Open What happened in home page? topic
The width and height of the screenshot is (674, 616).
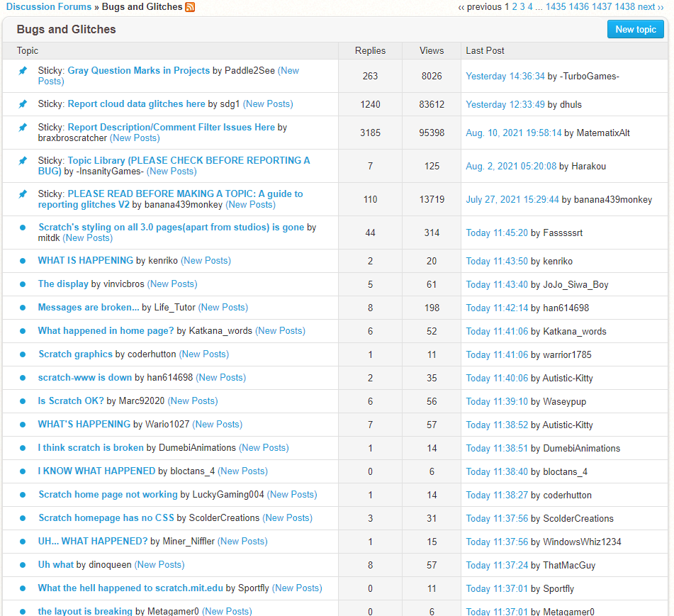point(106,330)
